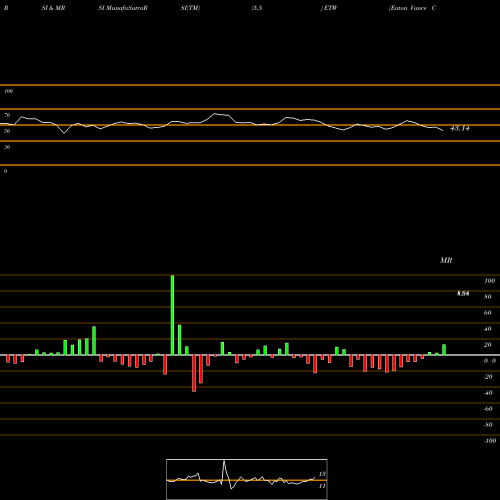Click the '30' level label on RSI axis

(x=7, y=147)
